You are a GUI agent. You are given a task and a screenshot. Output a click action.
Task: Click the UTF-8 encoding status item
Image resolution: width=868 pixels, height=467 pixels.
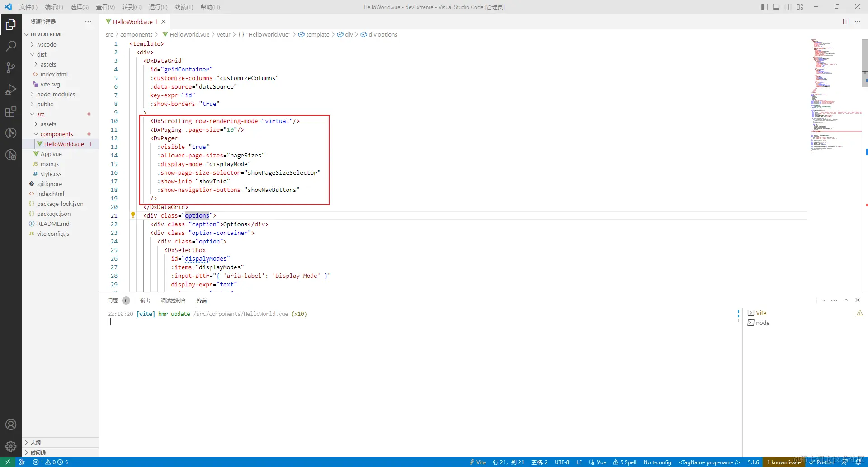[x=562, y=462]
